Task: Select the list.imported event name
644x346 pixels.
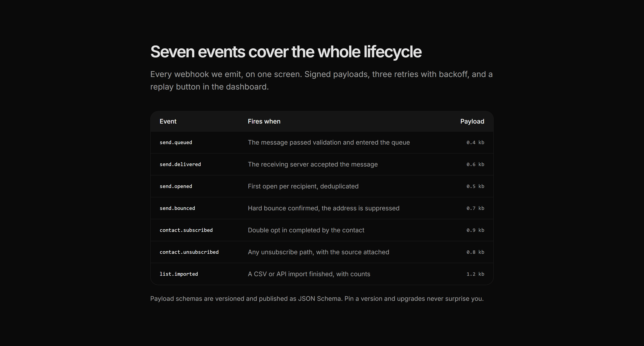Action: [x=179, y=274]
